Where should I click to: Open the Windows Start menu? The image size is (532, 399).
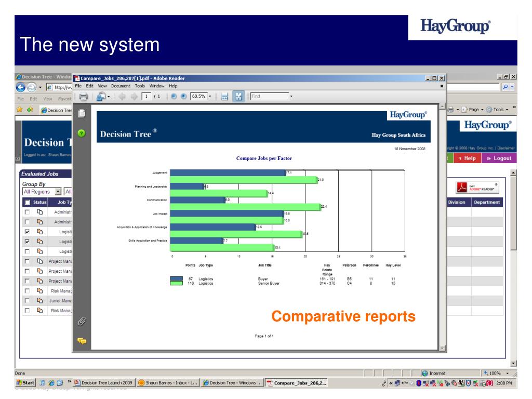(x=25, y=383)
